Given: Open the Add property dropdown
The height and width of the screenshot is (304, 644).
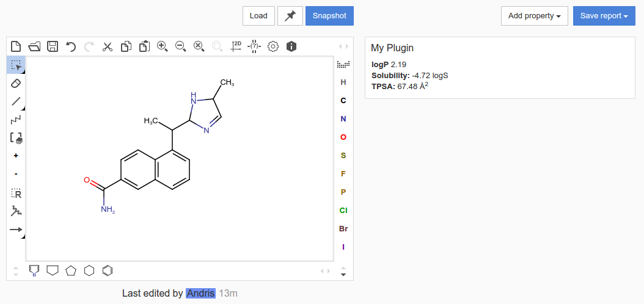Looking at the screenshot, I should point(535,16).
